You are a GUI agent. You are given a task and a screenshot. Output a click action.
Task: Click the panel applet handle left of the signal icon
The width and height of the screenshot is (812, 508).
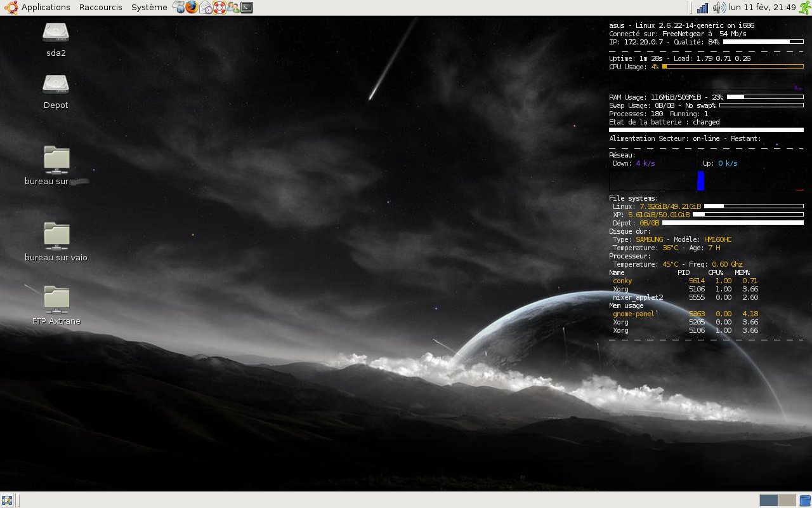point(690,8)
